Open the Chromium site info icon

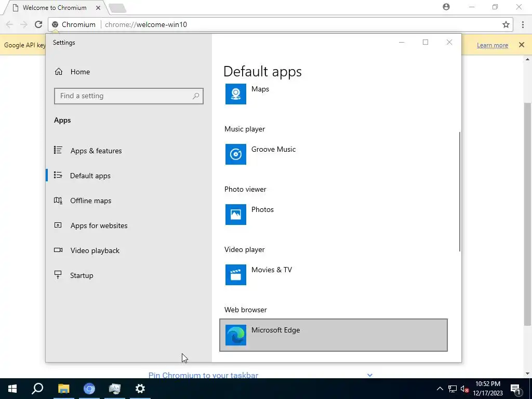tap(55, 24)
